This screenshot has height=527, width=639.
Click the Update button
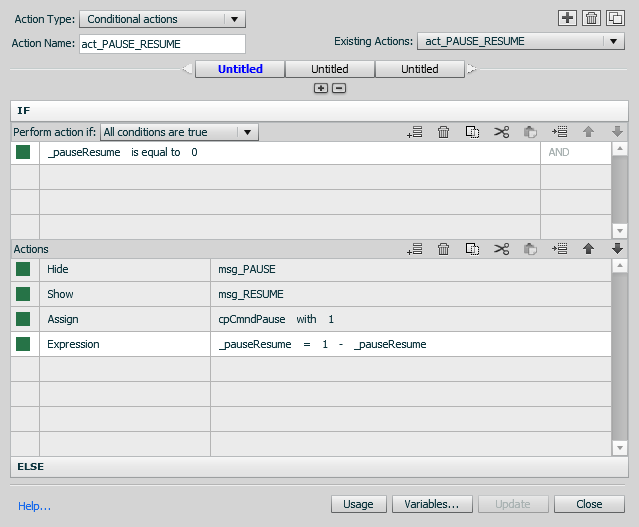coord(513,504)
